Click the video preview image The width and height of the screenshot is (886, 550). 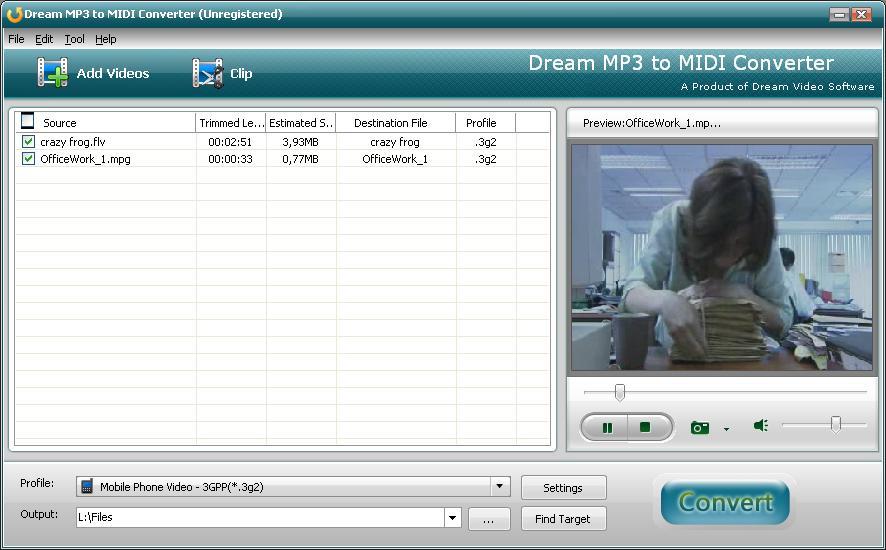[722, 258]
